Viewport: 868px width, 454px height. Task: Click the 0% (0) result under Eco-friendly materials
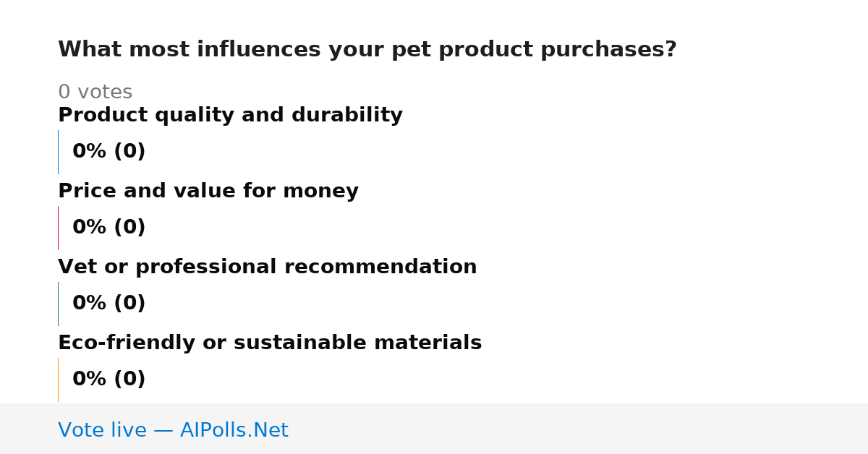(109, 380)
